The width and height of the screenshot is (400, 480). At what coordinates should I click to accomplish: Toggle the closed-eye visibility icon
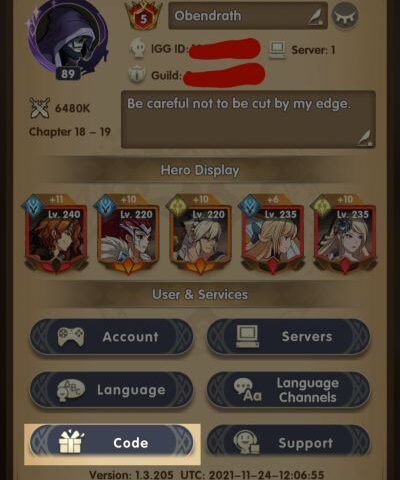tap(345, 16)
